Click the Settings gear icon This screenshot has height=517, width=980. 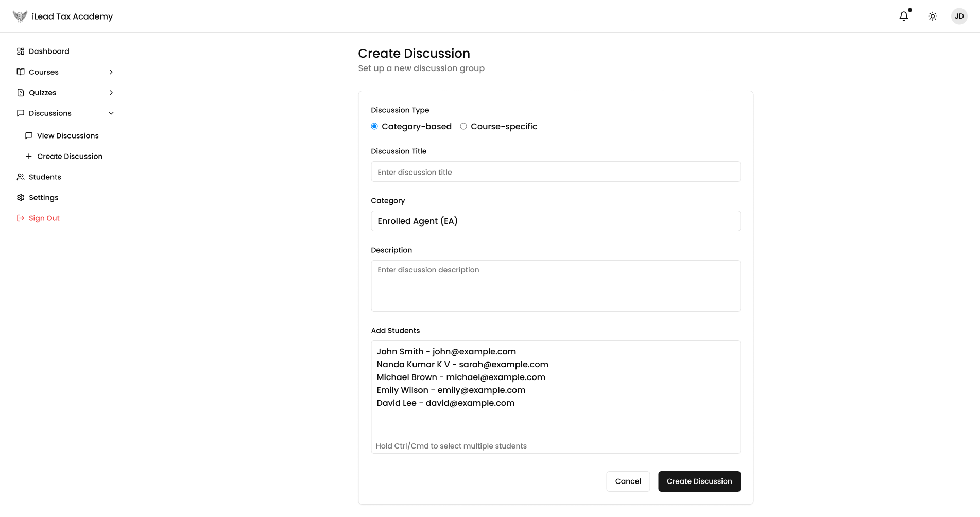tap(21, 198)
